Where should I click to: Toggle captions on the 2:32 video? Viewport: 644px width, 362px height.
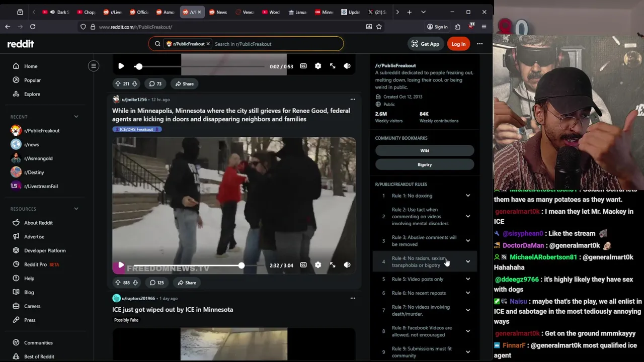(x=303, y=265)
